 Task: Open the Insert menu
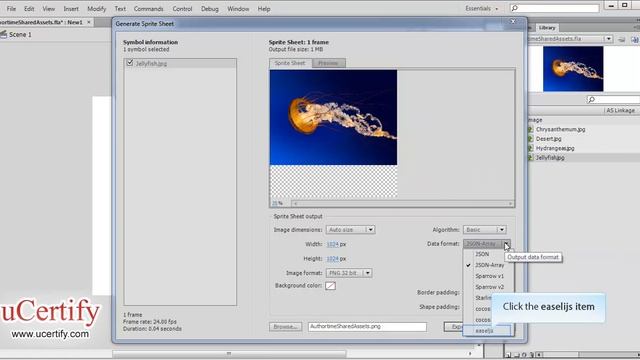click(71, 9)
